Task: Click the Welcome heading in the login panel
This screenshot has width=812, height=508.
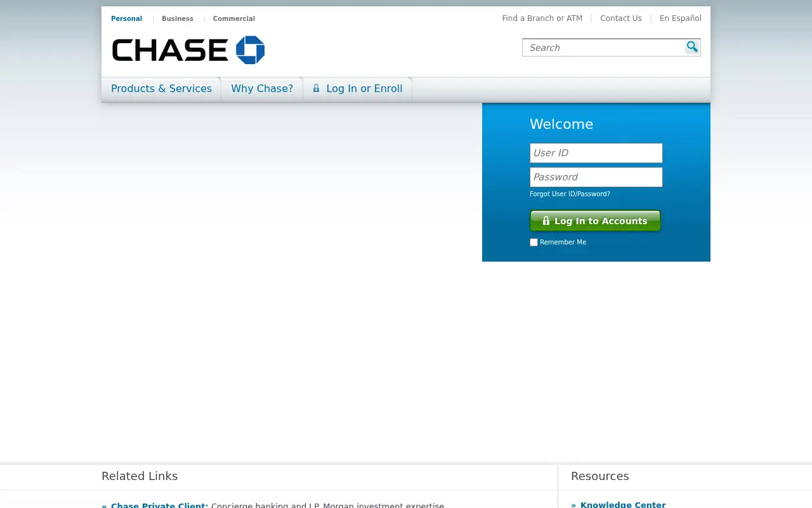Action: 561,124
